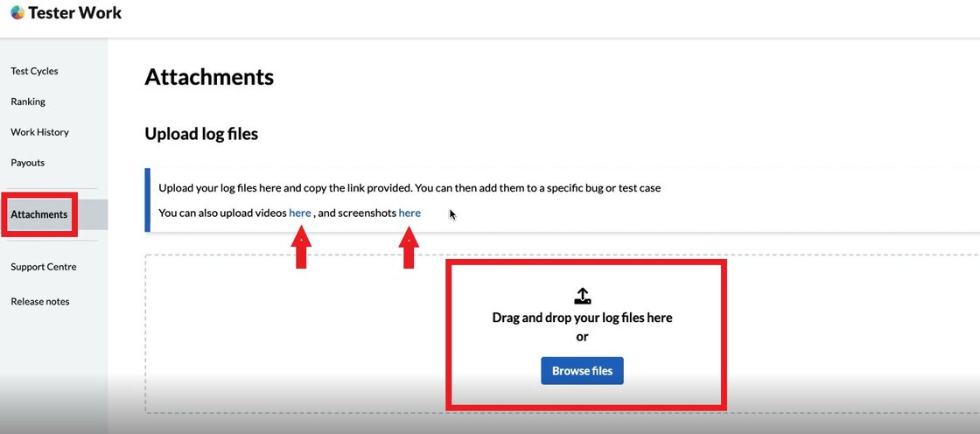Click the 'Upload log files' subheading

tap(201, 134)
